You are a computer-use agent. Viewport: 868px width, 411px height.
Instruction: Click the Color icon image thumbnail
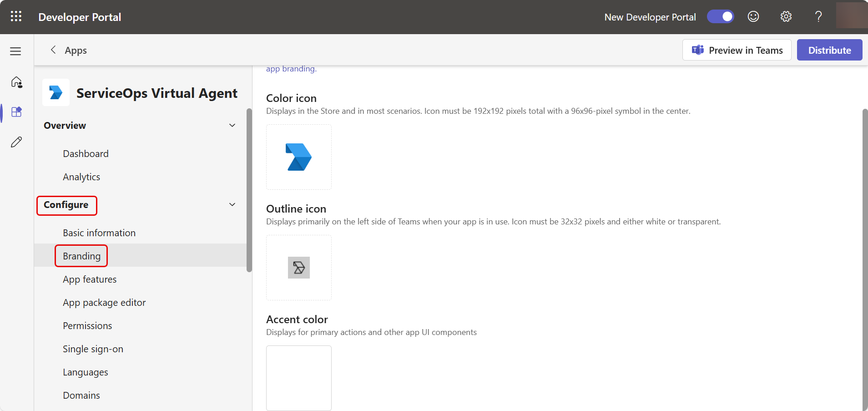299,157
